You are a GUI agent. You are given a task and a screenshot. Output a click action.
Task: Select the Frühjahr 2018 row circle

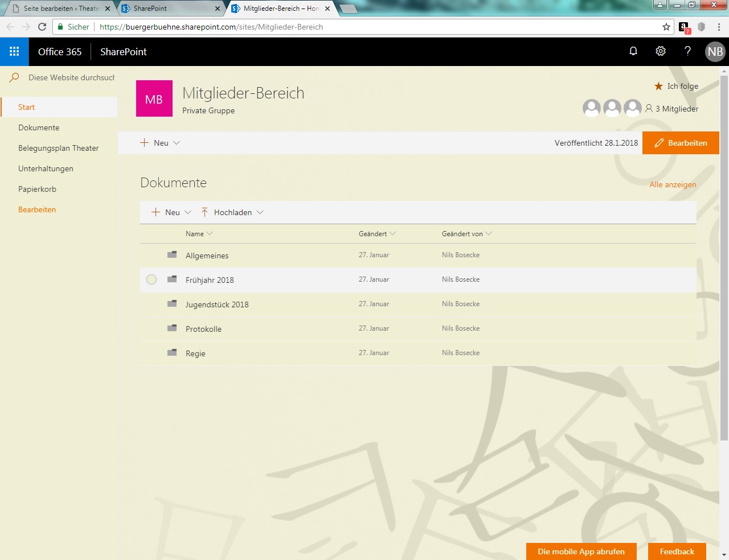(x=151, y=279)
